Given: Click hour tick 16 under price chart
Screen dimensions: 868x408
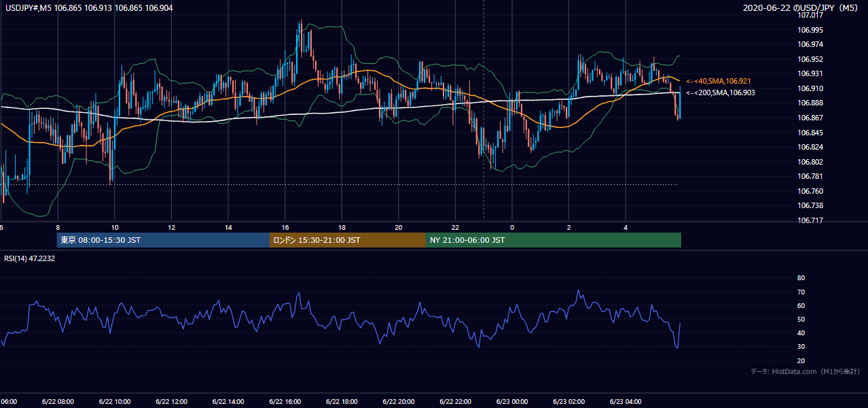Looking at the screenshot, I should pos(285,227).
